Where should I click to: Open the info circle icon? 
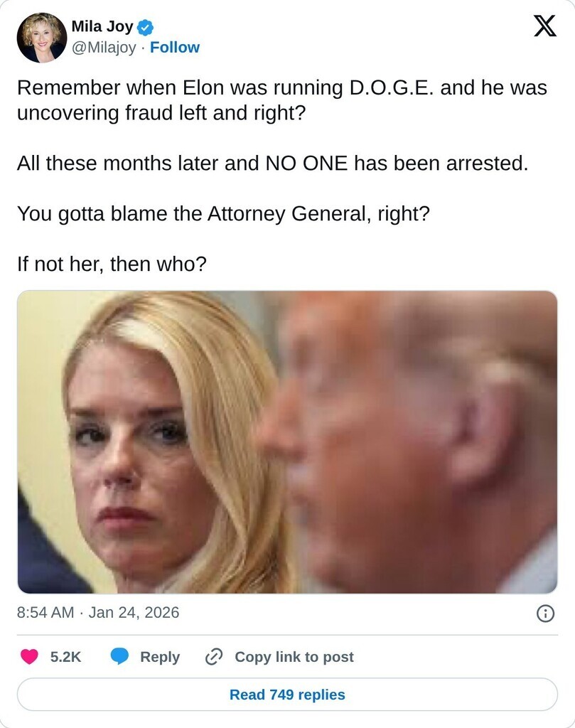click(x=545, y=614)
